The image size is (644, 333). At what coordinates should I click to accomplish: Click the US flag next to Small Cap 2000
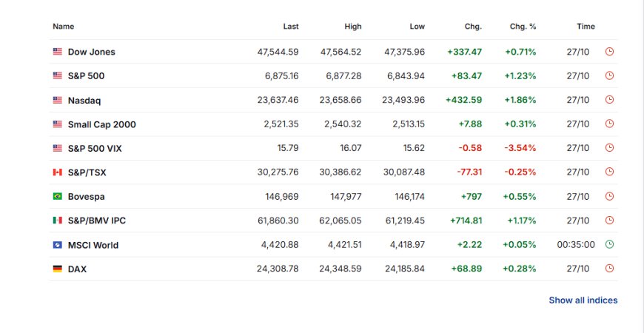pos(58,124)
